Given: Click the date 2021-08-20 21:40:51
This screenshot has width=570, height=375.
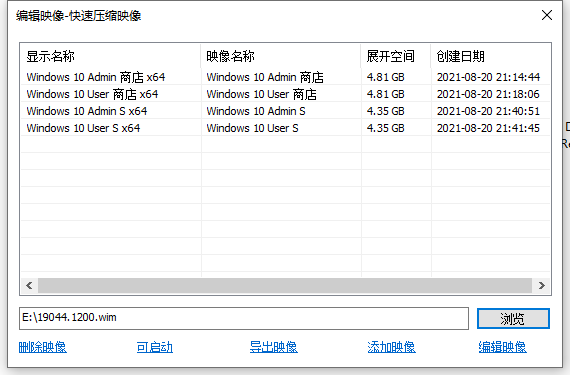Looking at the screenshot, I should click(x=488, y=111).
